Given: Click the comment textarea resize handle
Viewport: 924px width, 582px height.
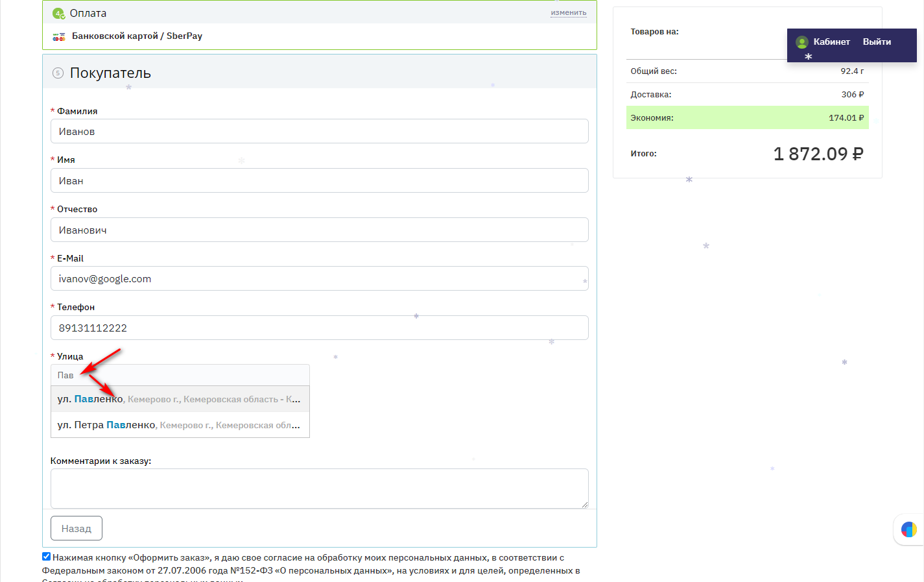Looking at the screenshot, I should 585,505.
